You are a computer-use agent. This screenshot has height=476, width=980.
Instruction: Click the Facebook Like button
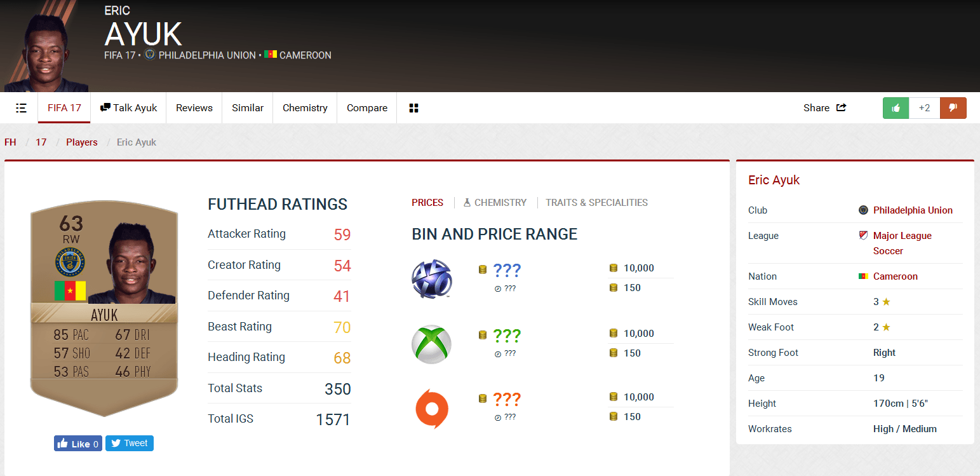78,444
